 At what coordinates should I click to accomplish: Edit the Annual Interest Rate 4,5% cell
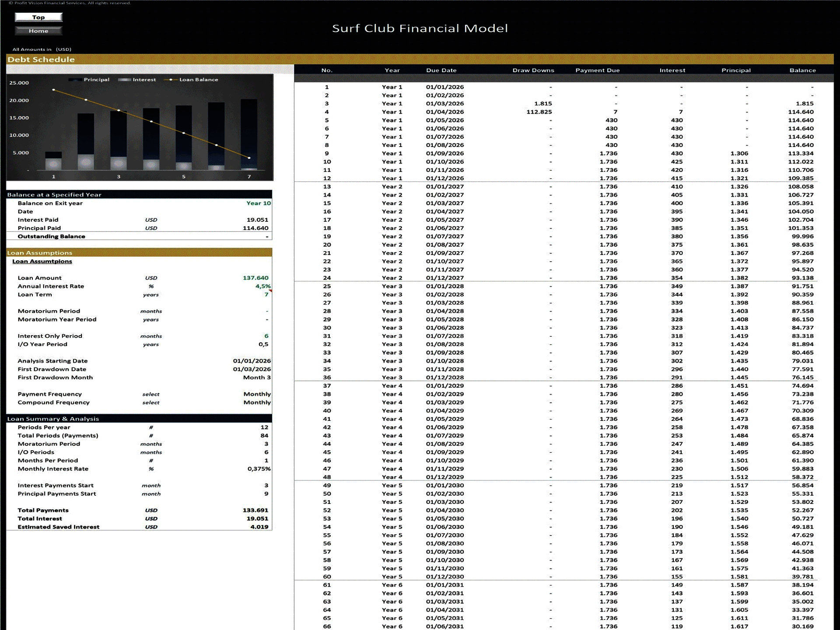pyautogui.click(x=263, y=286)
